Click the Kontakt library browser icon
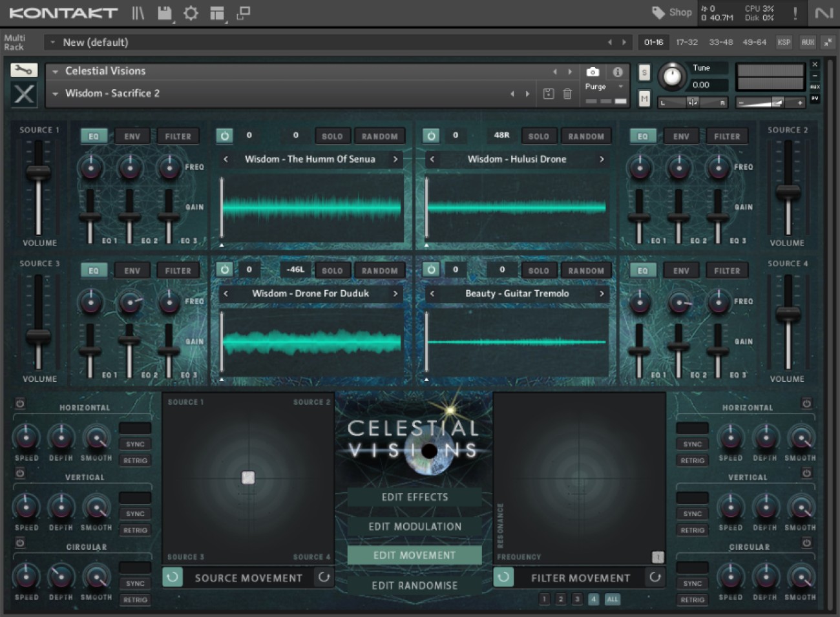 [138, 13]
